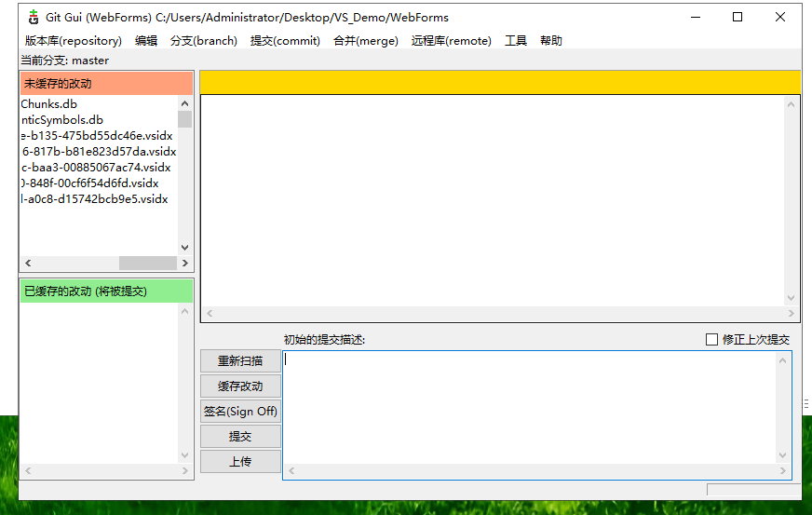Image resolution: width=812 pixels, height=515 pixels.
Task: Open the 分支(branch) menu
Action: click(204, 41)
